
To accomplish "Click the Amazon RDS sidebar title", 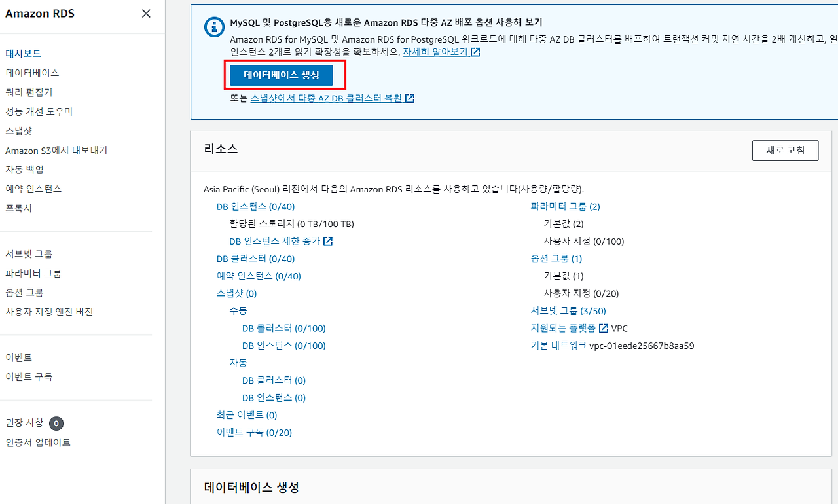I will point(40,14).
